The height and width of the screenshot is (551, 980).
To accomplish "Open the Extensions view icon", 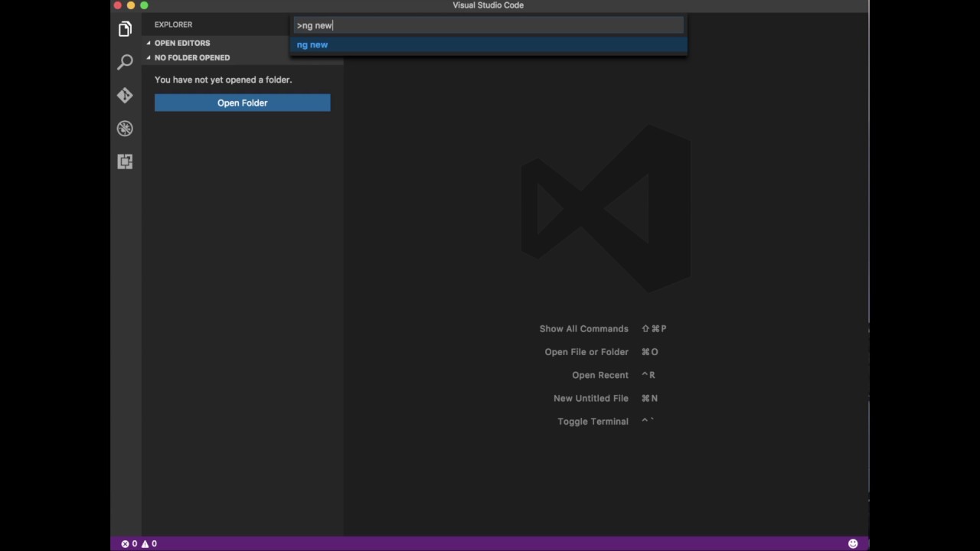I will click(x=125, y=161).
